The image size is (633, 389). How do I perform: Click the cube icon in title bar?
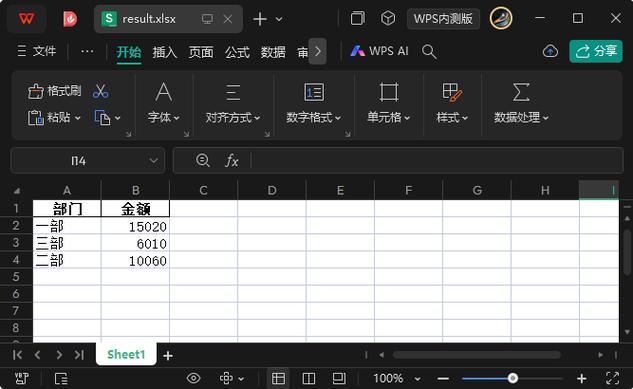pyautogui.click(x=388, y=18)
